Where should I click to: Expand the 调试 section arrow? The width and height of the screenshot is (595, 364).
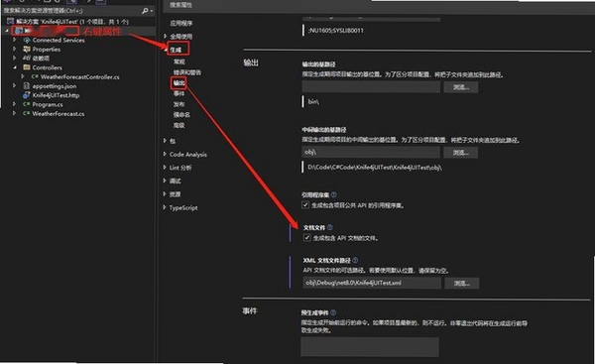(x=165, y=181)
